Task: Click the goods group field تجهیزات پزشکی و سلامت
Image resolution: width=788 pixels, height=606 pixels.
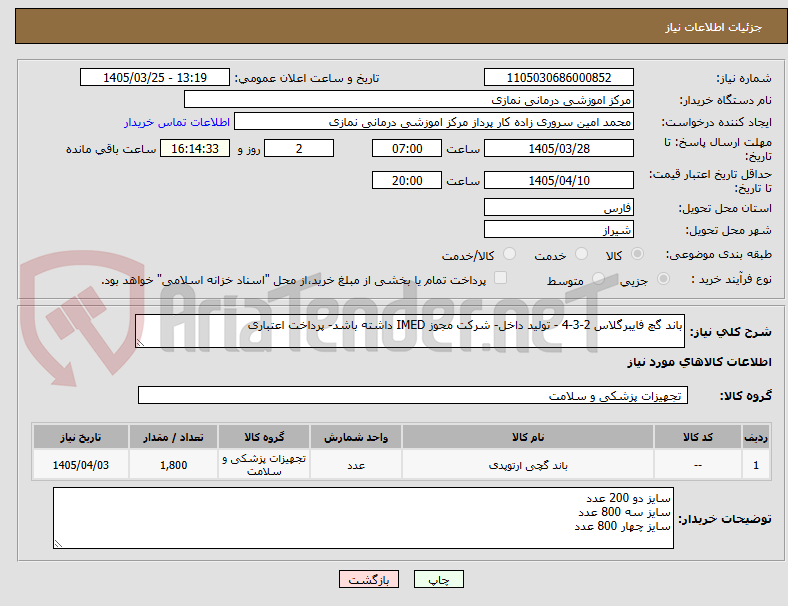Action: point(413,395)
